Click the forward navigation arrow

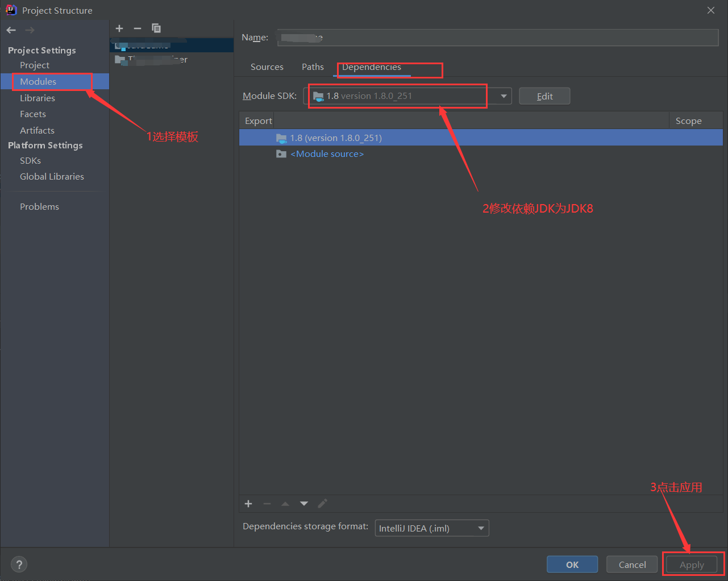[30, 30]
